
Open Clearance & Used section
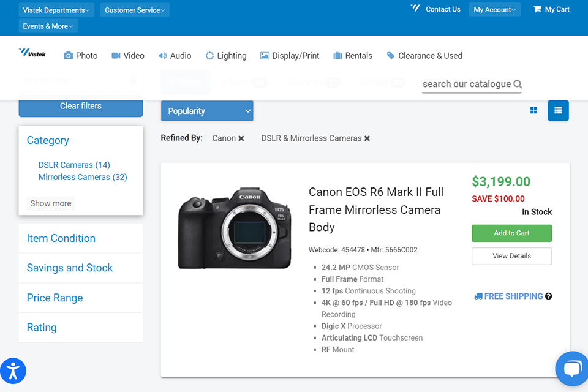click(424, 56)
